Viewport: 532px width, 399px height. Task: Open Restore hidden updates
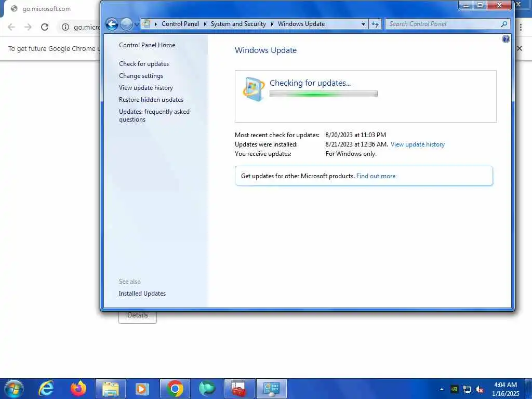[151, 100]
